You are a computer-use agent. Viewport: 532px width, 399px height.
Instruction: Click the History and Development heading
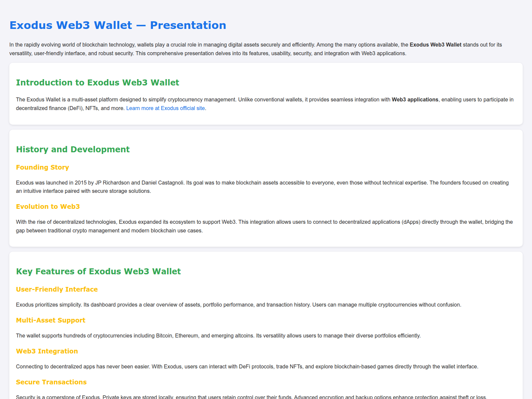(x=72, y=149)
